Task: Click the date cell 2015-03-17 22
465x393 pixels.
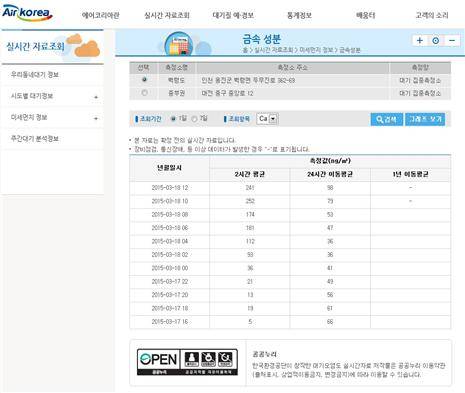Action: coord(170,282)
